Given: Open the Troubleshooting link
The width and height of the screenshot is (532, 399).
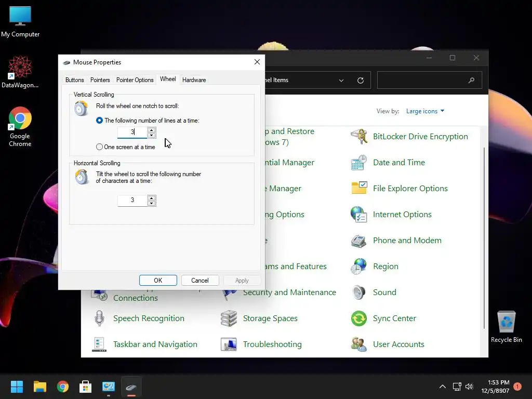Looking at the screenshot, I should click(272, 344).
